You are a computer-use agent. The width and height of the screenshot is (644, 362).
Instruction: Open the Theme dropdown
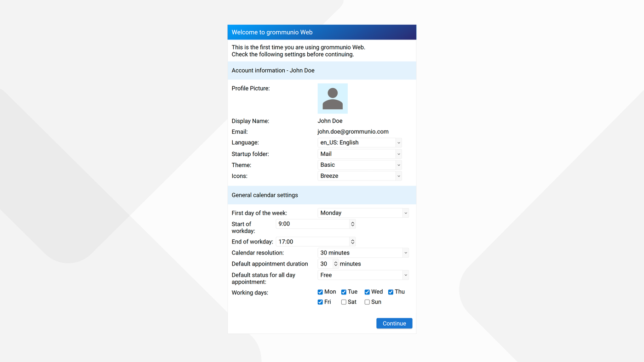tap(360, 165)
